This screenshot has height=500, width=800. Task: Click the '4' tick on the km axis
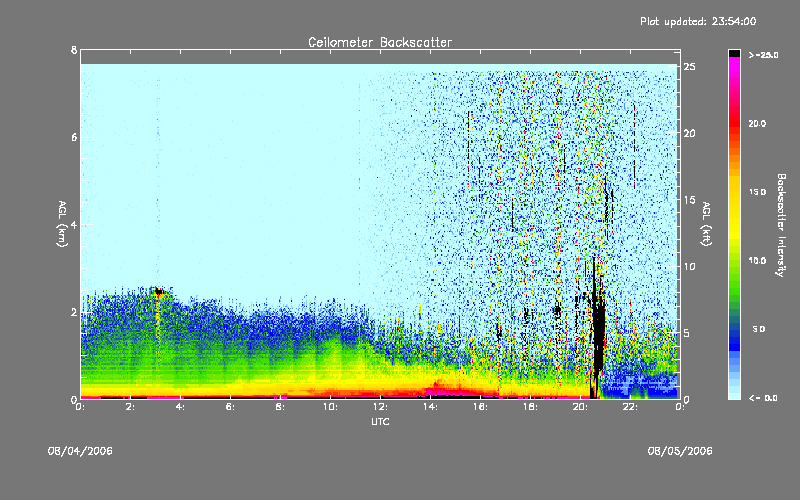coord(74,224)
